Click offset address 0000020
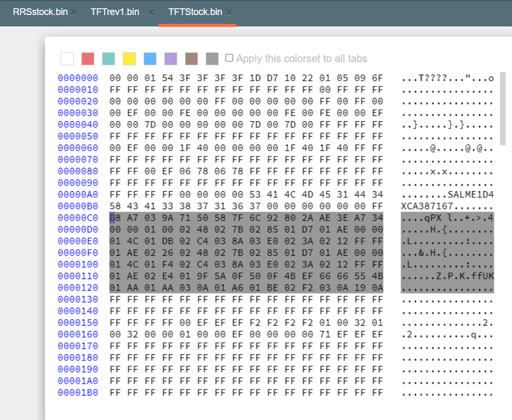This screenshot has height=420, width=512. 78,102
